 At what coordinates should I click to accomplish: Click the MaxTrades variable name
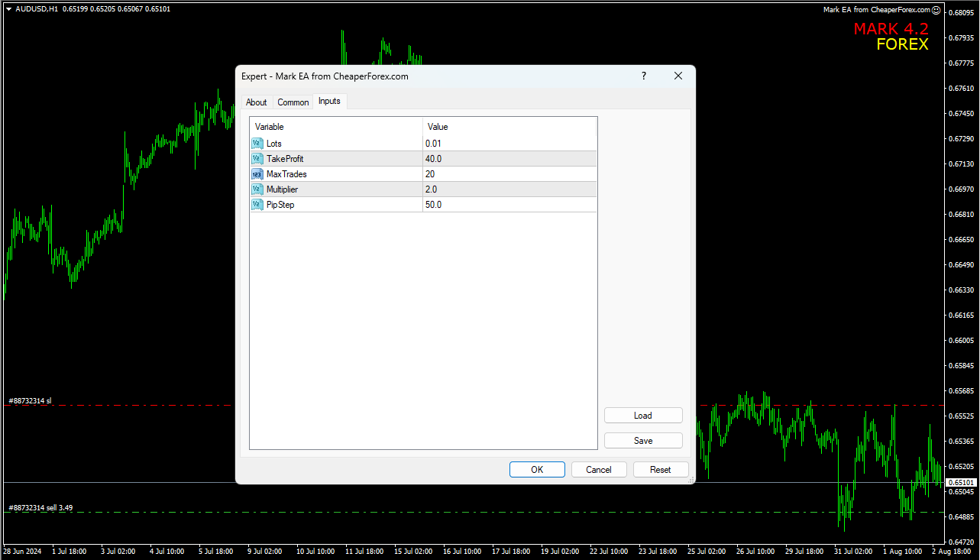coord(286,174)
